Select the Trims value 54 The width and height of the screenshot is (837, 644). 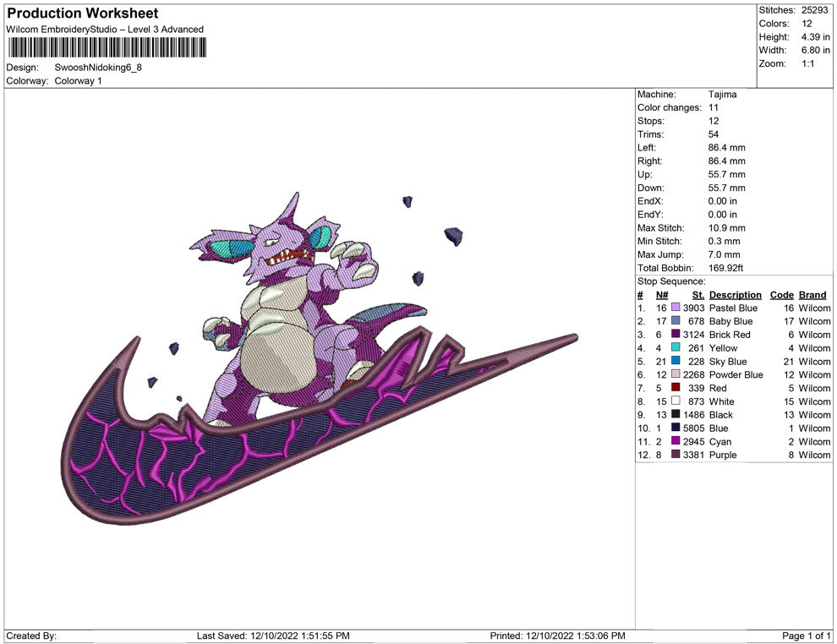714,134
